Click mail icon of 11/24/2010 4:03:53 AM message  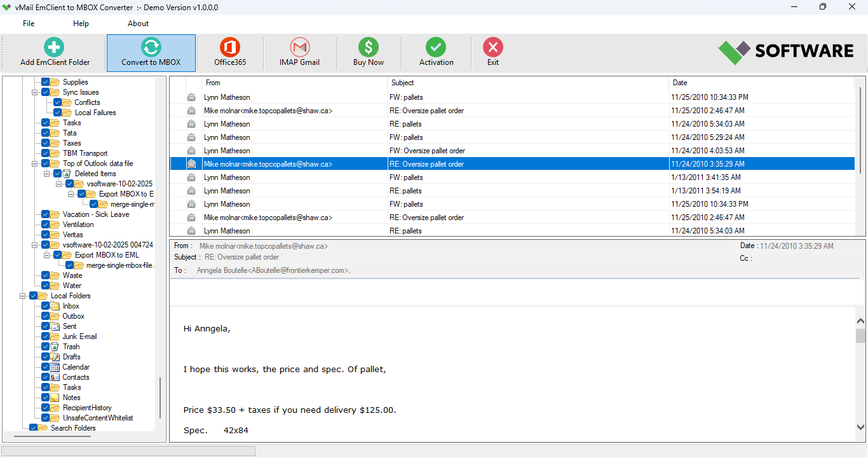click(x=191, y=151)
